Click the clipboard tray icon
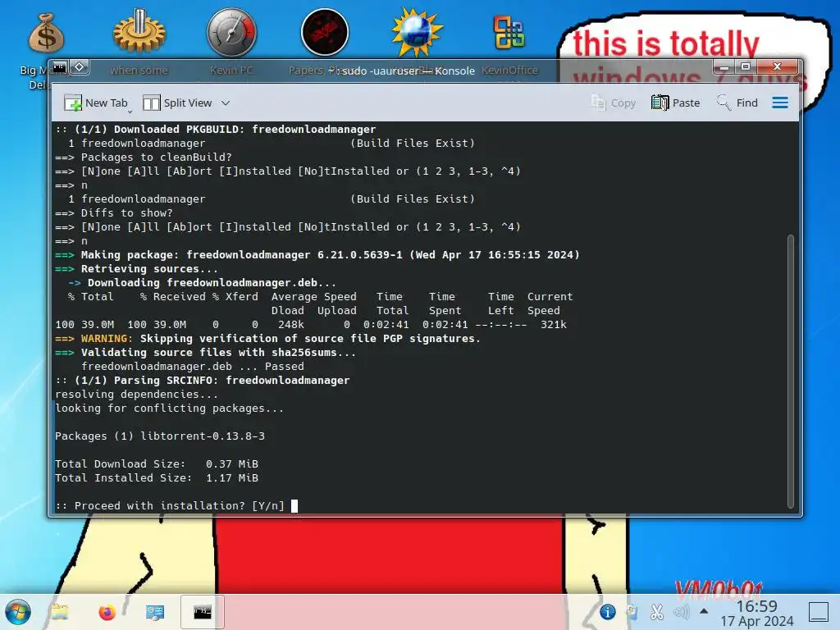Image resolution: width=840 pixels, height=630 pixels. pyautogui.click(x=632, y=612)
